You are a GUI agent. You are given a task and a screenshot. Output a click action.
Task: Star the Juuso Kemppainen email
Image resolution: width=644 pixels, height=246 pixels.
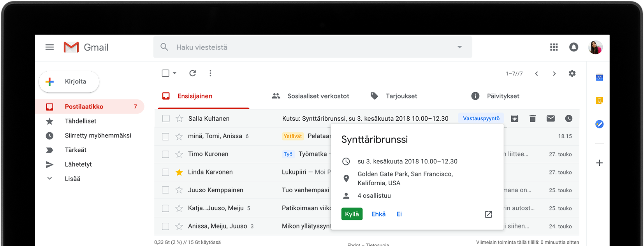point(179,190)
